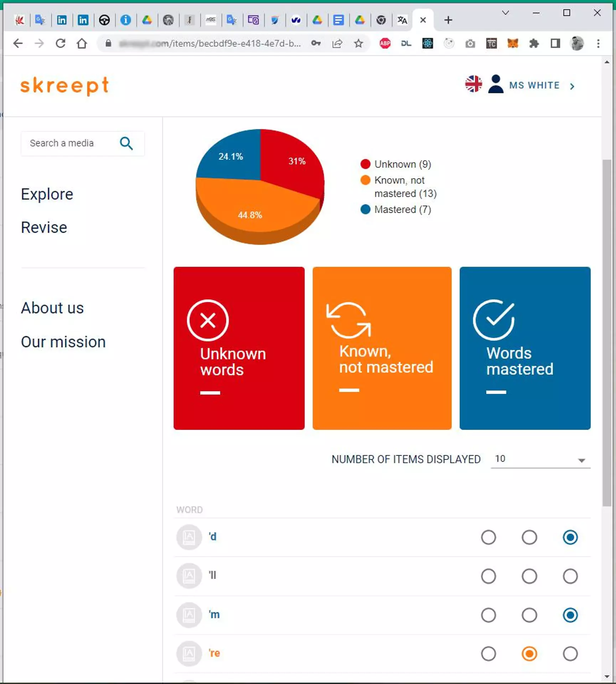
Task: Click the UK flag language icon
Action: 473,84
